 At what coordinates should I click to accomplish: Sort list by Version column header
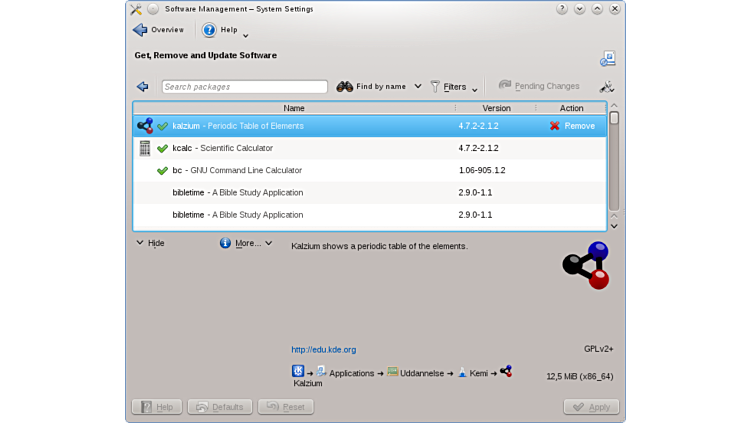496,108
